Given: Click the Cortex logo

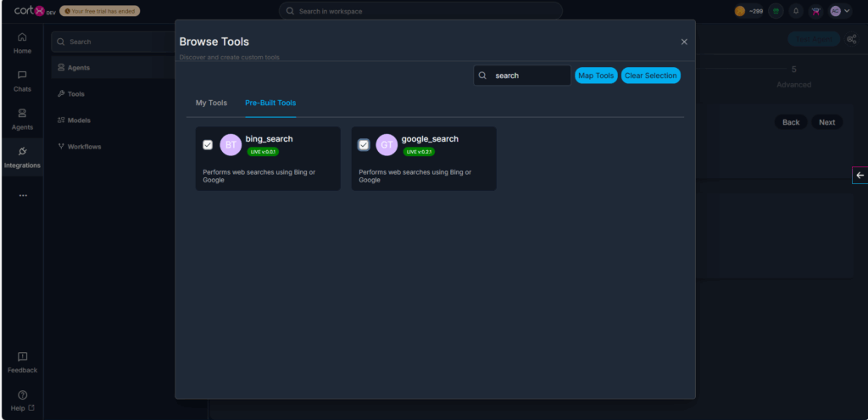Looking at the screenshot, I should coord(34,10).
